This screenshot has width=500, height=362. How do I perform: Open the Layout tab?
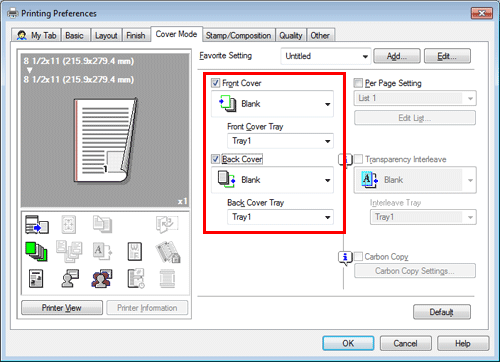tap(106, 35)
